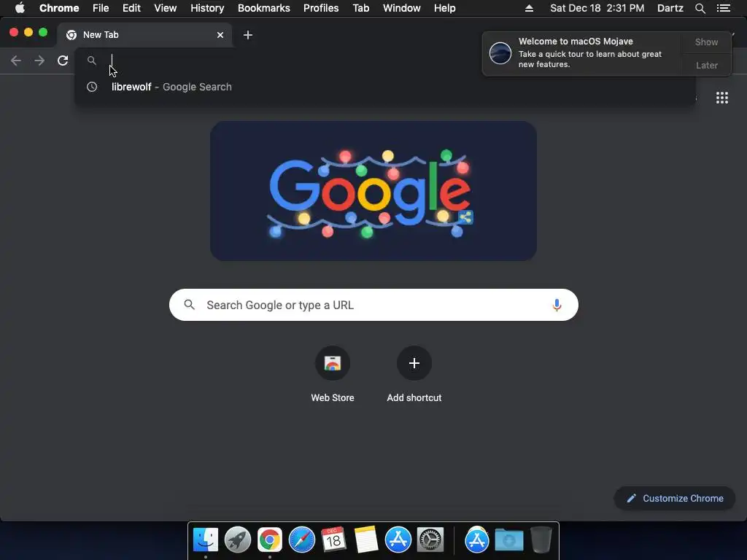Open the File menu
Image resolution: width=747 pixels, height=560 pixels.
tap(101, 8)
